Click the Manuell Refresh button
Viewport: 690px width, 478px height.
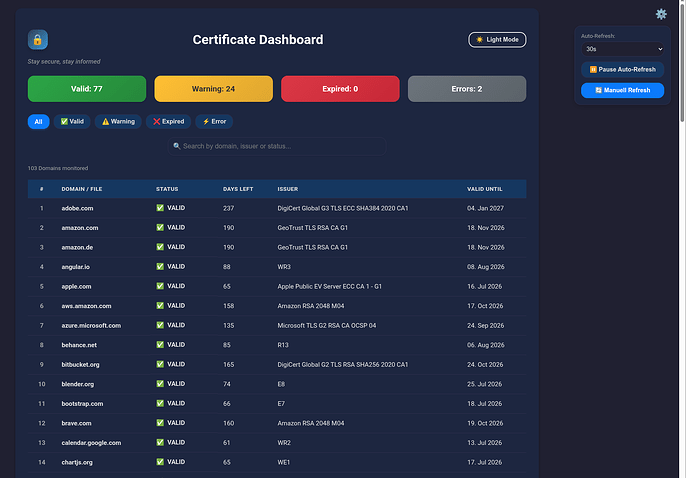click(x=623, y=90)
